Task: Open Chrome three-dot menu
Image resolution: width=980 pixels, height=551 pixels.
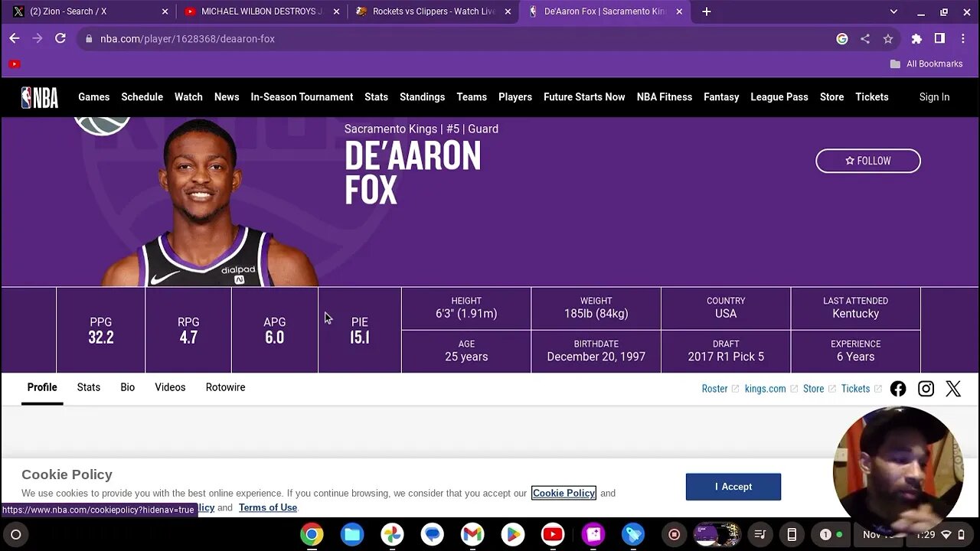Action: tap(962, 39)
